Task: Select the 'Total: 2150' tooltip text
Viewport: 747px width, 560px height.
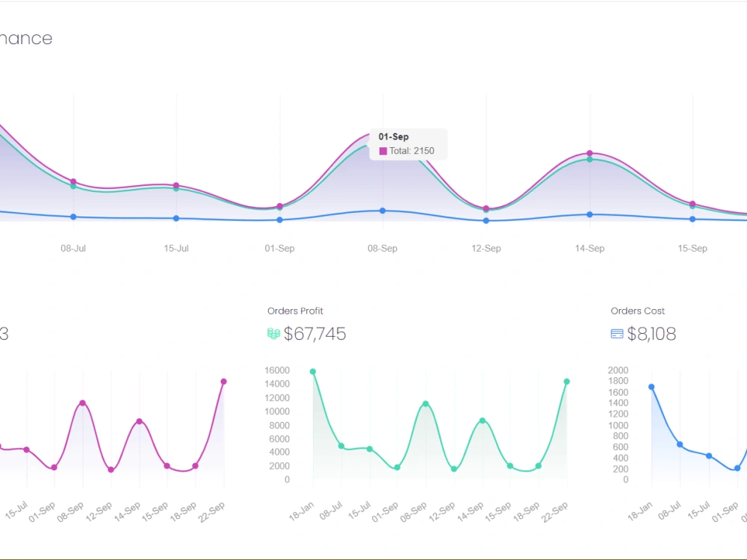Action: tap(412, 151)
